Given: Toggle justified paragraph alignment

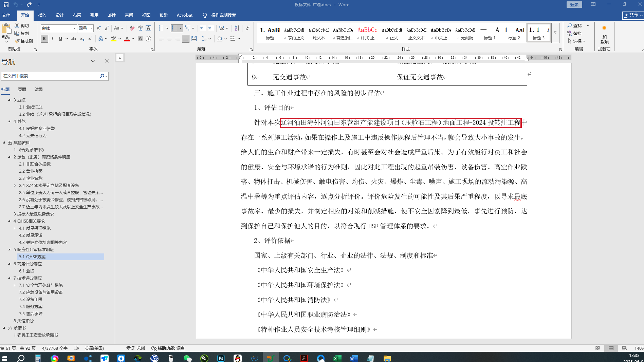Looking at the screenshot, I should (x=186, y=39).
